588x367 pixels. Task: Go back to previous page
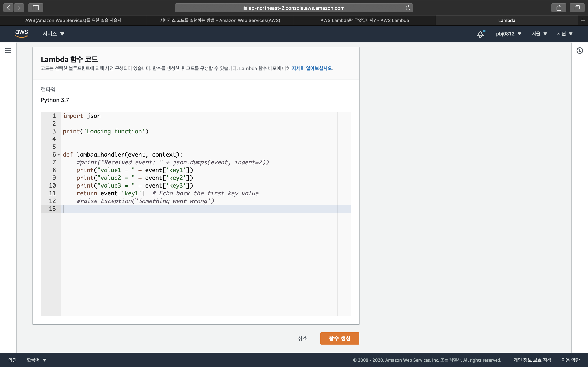(x=8, y=8)
